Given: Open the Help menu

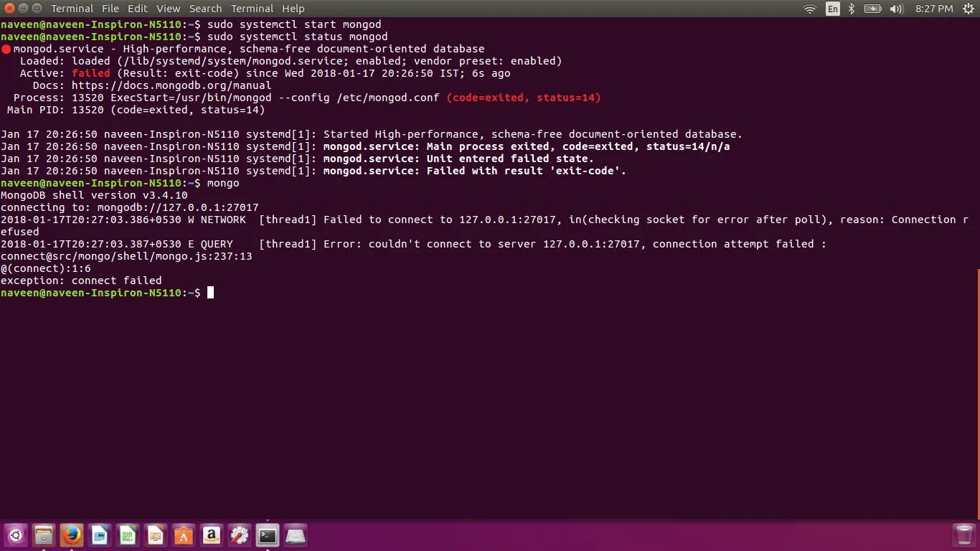Looking at the screenshot, I should tap(293, 9).
